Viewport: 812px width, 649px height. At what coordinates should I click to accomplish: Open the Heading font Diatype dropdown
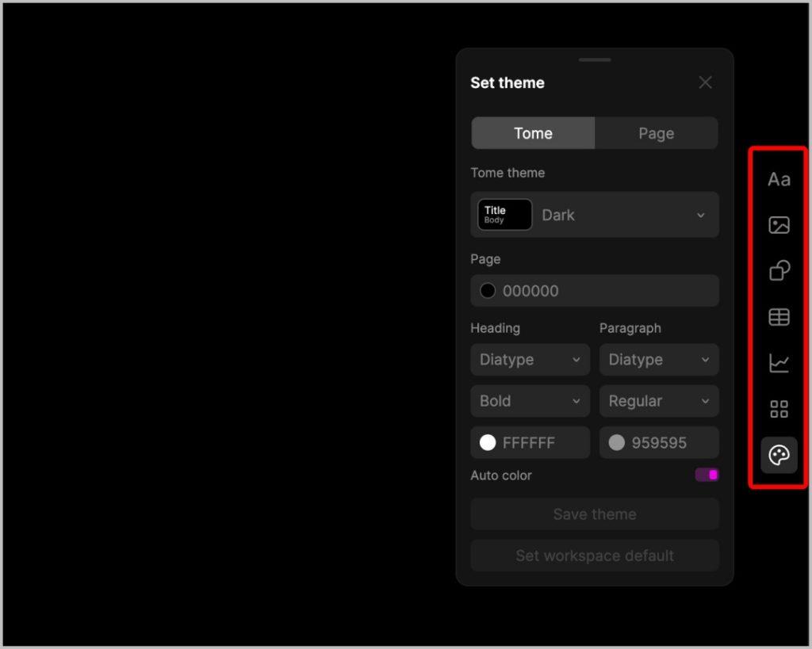[x=530, y=359]
